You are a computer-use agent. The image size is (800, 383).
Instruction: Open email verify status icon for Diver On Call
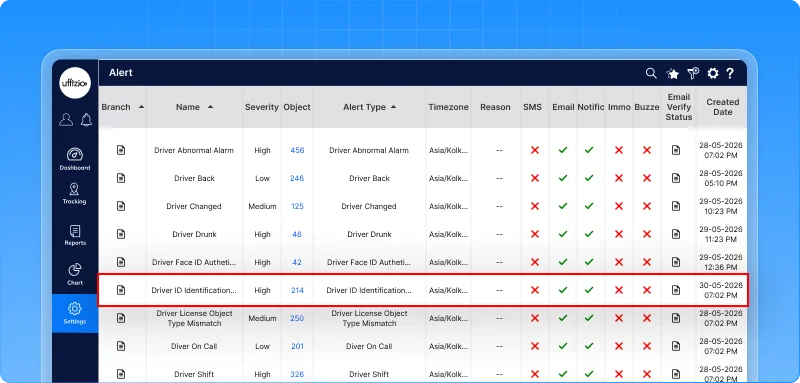tap(676, 346)
